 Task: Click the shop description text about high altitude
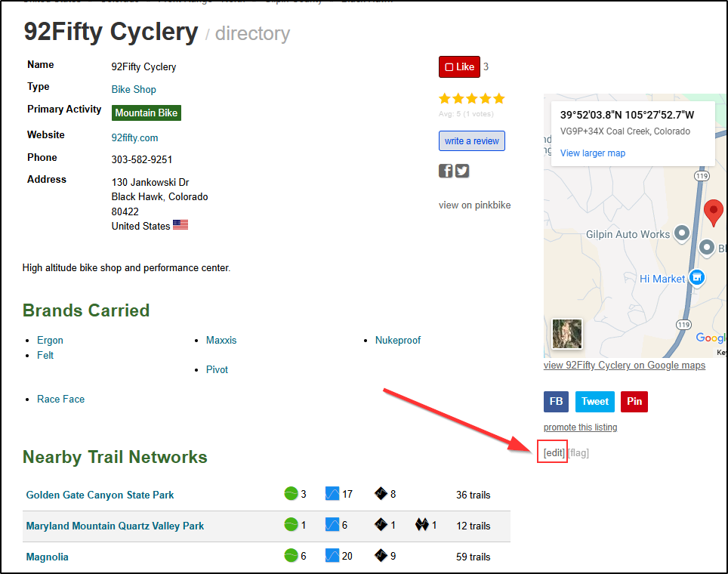(126, 268)
